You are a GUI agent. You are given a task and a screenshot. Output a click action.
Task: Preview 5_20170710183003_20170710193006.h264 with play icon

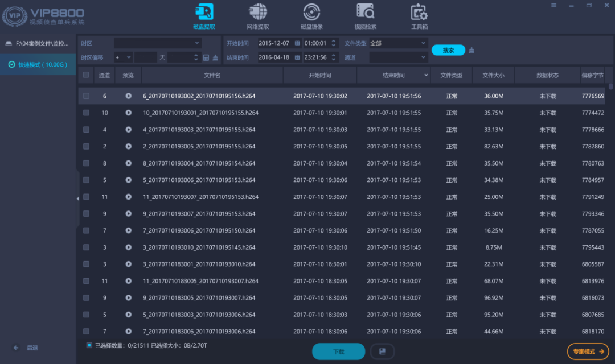128,315
